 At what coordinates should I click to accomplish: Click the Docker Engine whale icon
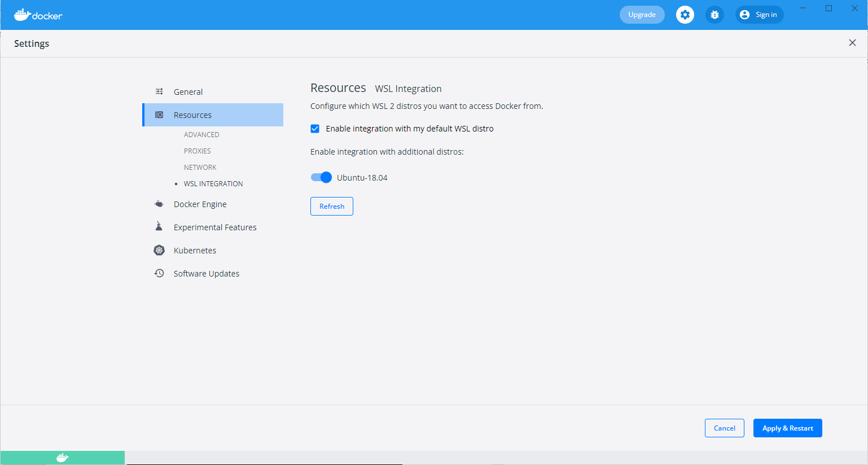pyautogui.click(x=159, y=204)
